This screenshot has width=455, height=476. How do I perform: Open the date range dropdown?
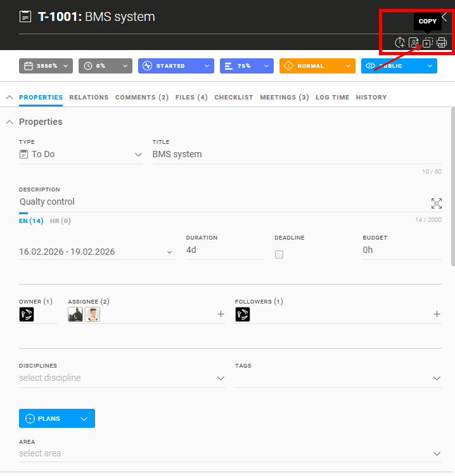tap(98, 252)
